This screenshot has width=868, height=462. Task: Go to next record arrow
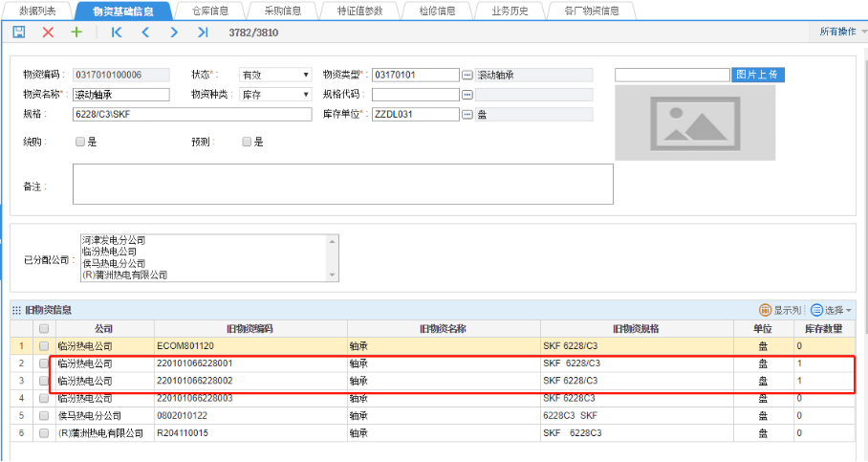[x=174, y=33]
